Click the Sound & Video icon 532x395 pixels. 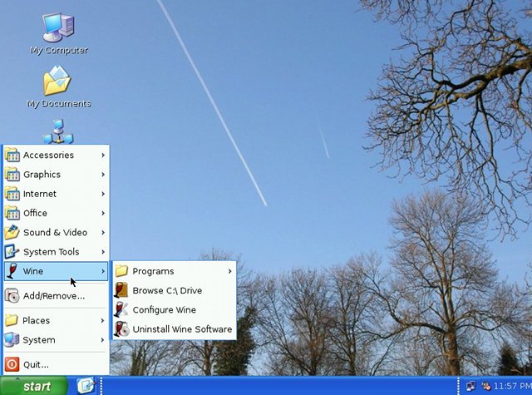click(x=12, y=233)
